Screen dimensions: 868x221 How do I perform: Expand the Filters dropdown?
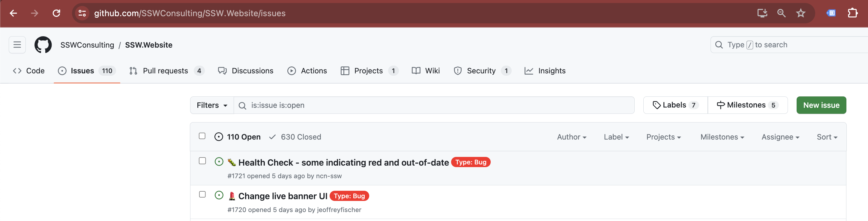(212, 105)
